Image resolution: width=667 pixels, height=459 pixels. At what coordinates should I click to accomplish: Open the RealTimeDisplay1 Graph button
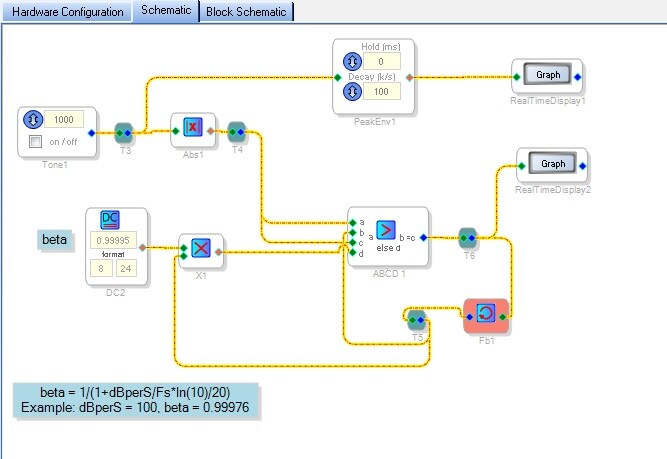pyautogui.click(x=548, y=74)
